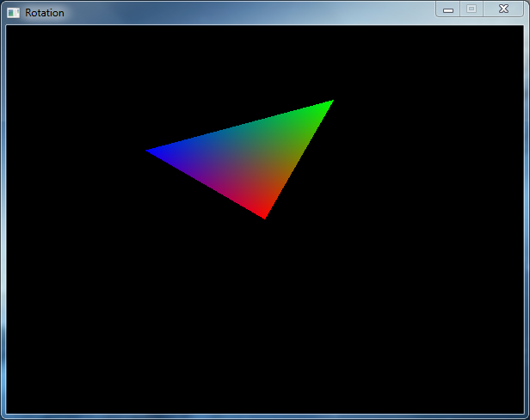
Task: Close the Rotation window
Action: 503,9
